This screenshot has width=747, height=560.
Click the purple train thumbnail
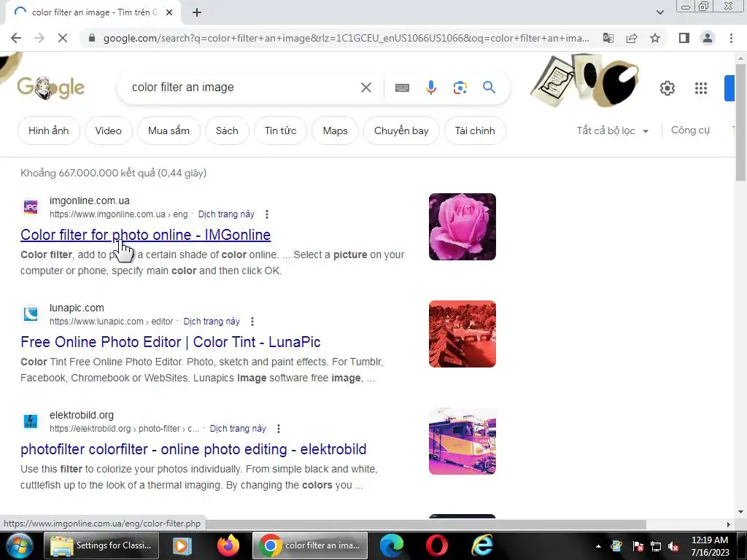[462, 441]
